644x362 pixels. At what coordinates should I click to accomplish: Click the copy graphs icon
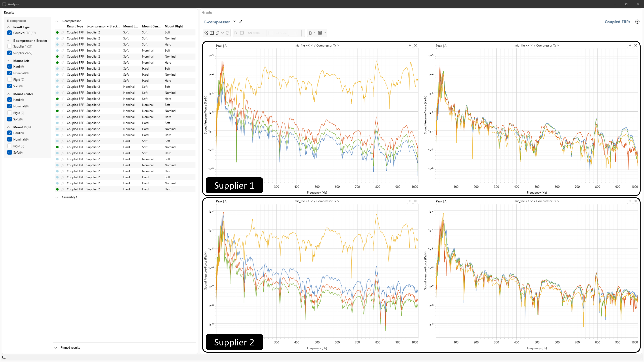(310, 33)
